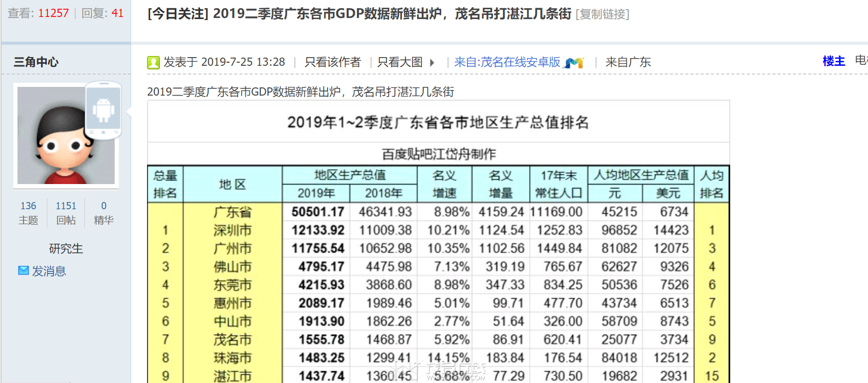This screenshot has height=383, width=868.
Task: Switch to 只看大图 view
Action: click(400, 62)
